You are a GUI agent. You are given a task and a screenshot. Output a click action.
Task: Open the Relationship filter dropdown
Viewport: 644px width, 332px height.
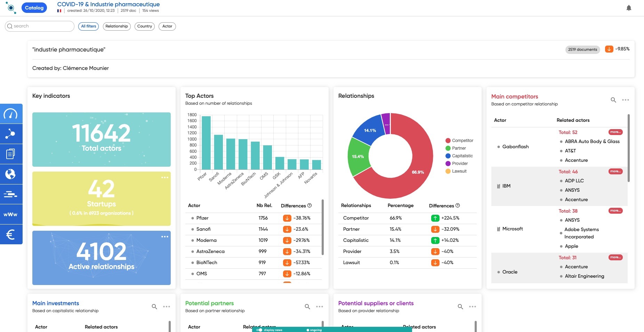(116, 26)
